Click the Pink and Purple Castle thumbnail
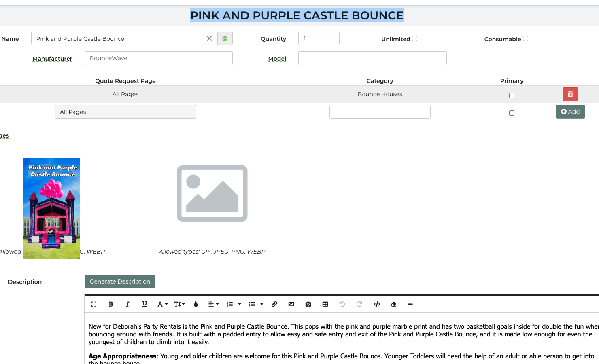The width and height of the screenshot is (599, 364). click(x=52, y=209)
